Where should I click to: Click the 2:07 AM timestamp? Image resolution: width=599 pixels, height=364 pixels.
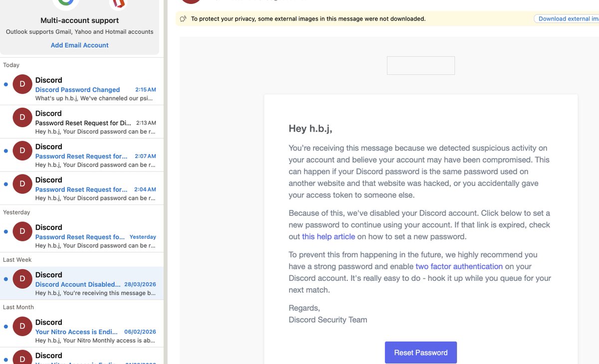click(x=145, y=156)
